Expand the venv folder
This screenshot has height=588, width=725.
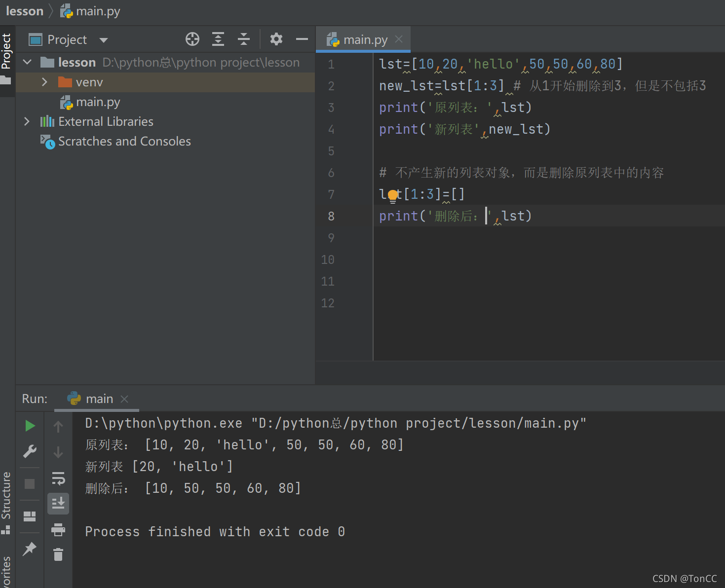click(44, 82)
